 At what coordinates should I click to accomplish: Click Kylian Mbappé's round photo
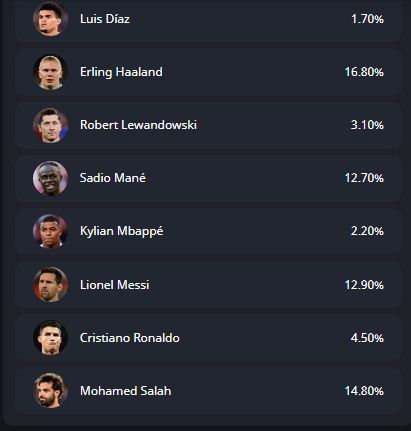pyautogui.click(x=50, y=231)
